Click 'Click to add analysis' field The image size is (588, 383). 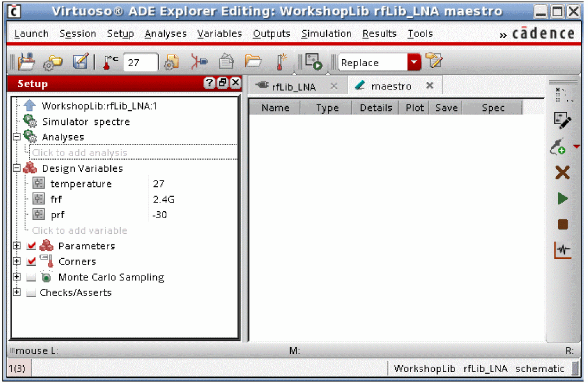(134, 153)
